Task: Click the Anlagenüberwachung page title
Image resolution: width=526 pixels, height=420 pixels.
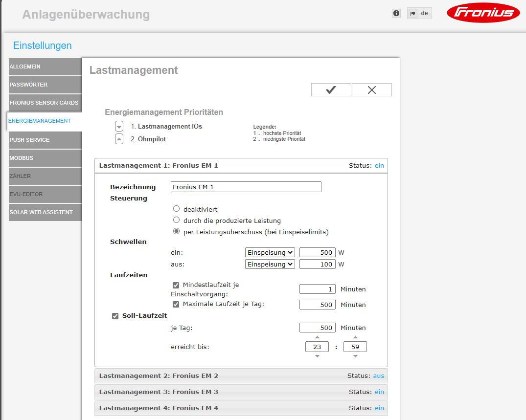Action: [86, 14]
